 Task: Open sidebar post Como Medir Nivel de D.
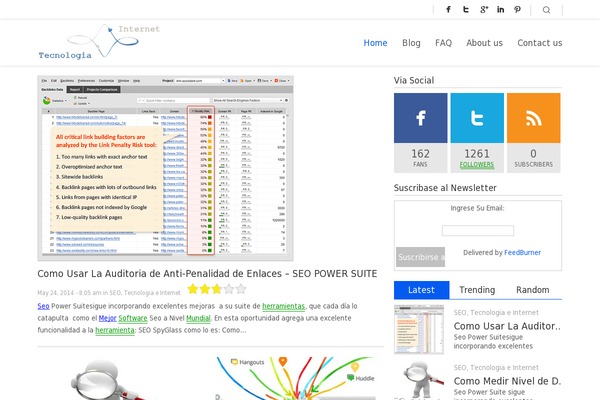tap(507, 381)
